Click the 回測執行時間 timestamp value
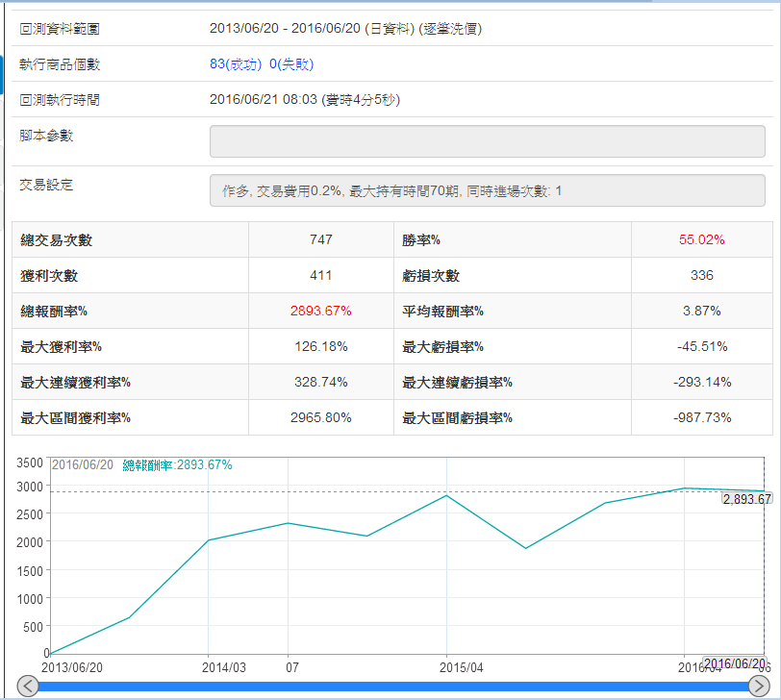Viewport: 781px width, 700px height. (304, 100)
